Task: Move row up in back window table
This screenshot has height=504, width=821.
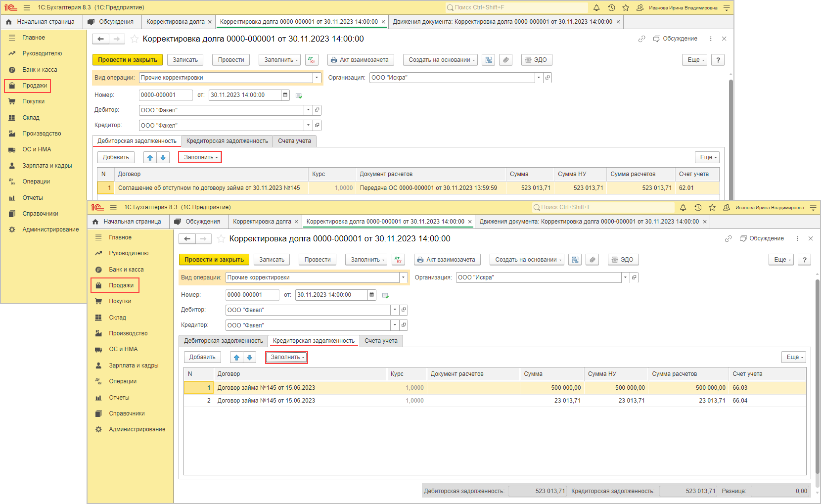Action: pos(150,157)
